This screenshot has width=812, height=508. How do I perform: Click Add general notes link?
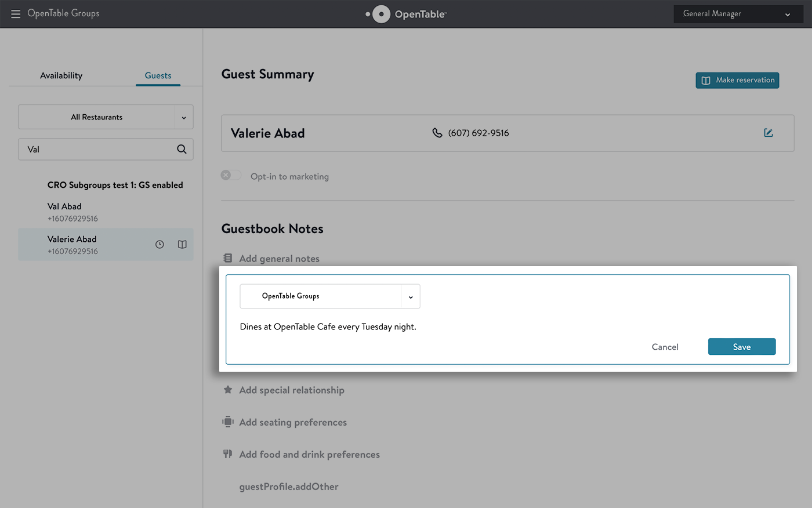pyautogui.click(x=279, y=259)
